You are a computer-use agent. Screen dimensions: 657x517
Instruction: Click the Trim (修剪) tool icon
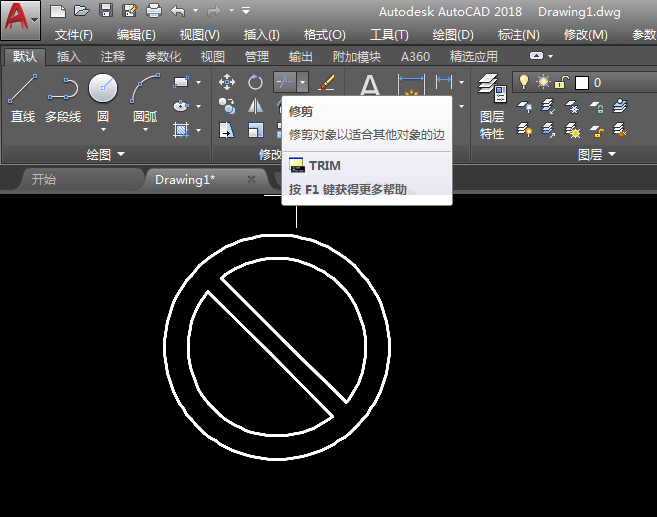[x=285, y=82]
